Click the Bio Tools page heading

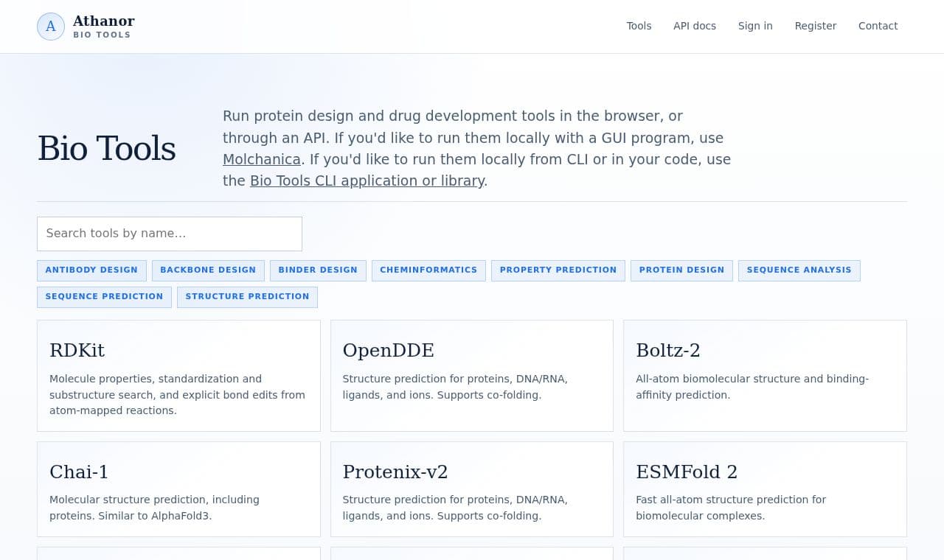tap(106, 148)
